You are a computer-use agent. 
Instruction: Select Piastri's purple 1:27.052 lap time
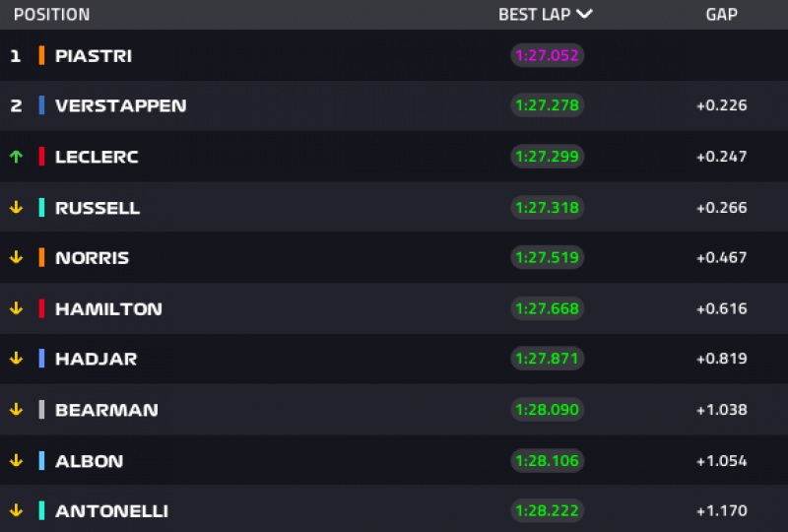547,56
